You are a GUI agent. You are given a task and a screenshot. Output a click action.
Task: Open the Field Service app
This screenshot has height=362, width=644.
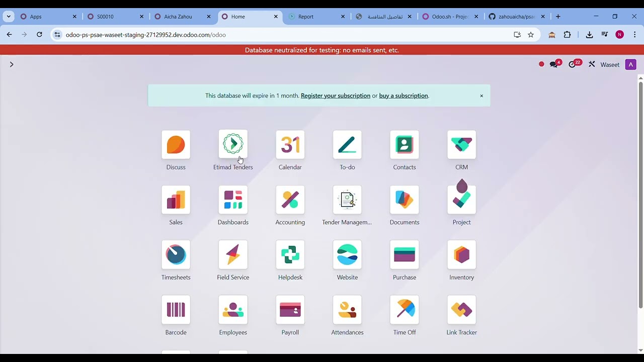(x=233, y=255)
